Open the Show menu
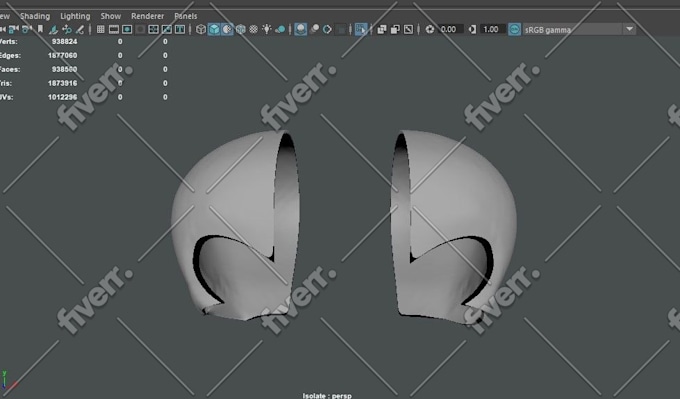 [111, 16]
